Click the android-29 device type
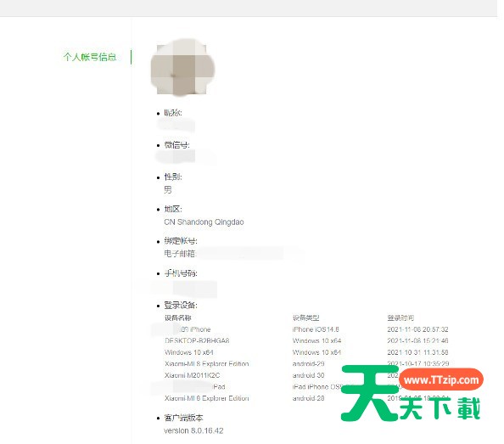Viewport: 504px width, 444px height. click(308, 364)
